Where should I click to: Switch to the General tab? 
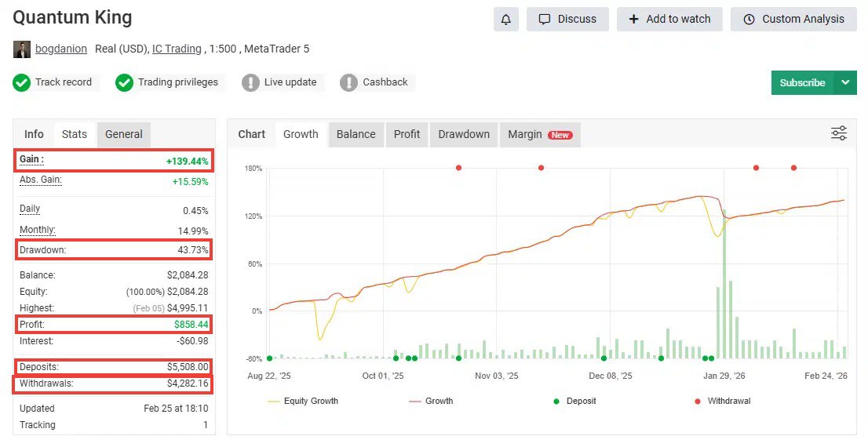[x=124, y=134]
